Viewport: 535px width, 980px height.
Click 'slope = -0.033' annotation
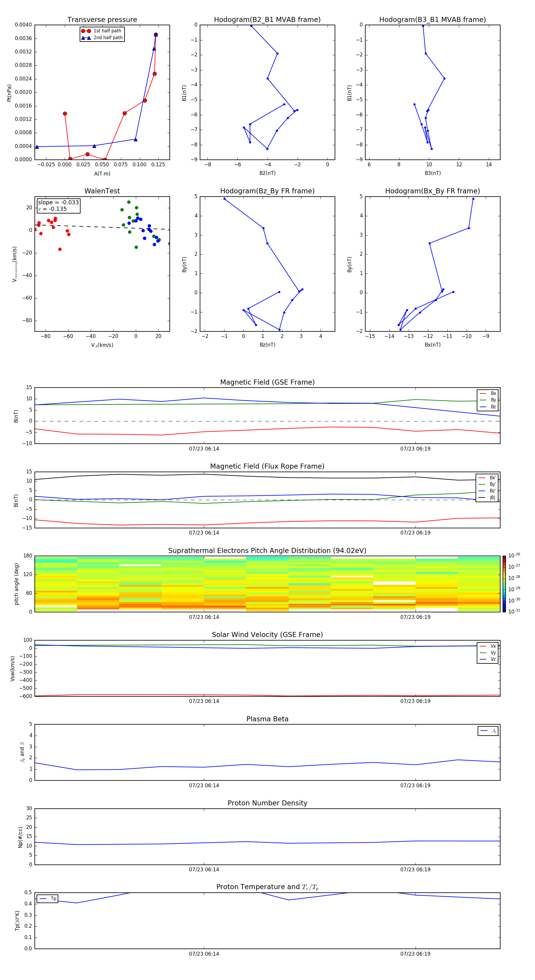[x=58, y=203]
